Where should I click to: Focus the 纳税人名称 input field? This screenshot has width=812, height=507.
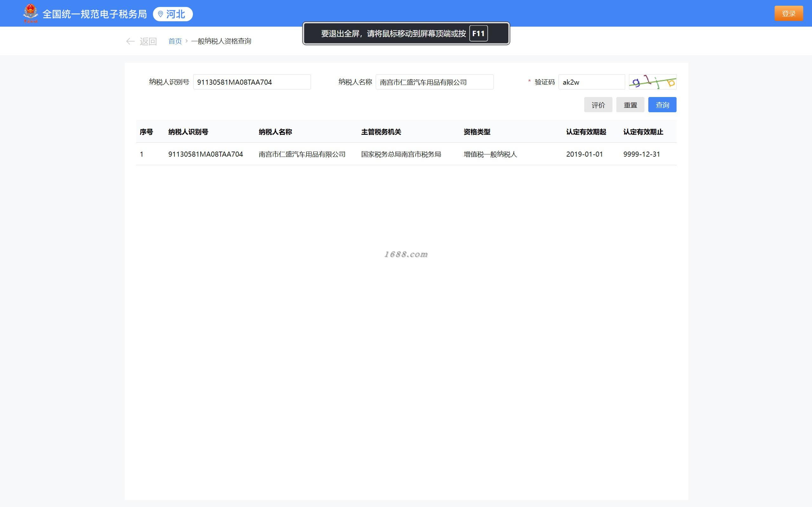[x=434, y=82]
